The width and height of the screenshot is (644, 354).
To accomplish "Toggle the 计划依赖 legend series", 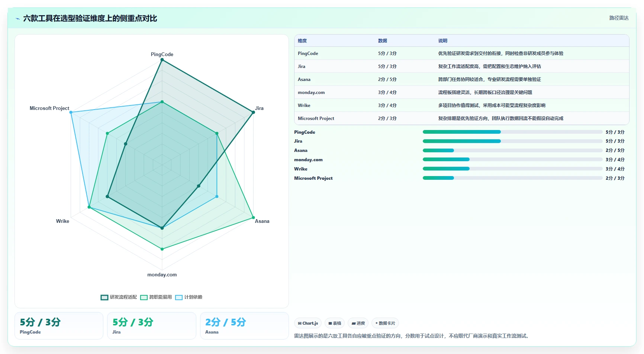I will tap(189, 297).
